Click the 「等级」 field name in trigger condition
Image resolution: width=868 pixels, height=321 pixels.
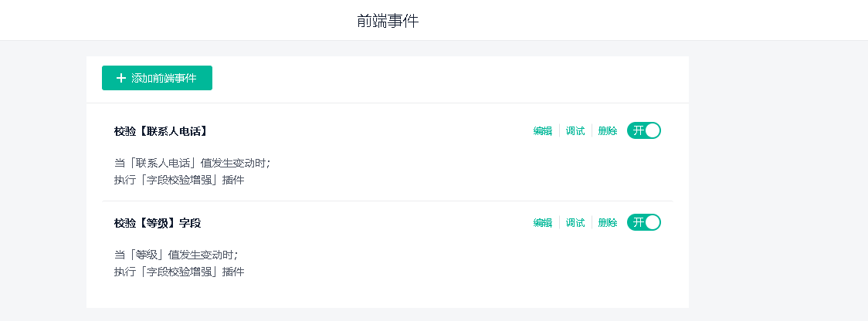147,255
